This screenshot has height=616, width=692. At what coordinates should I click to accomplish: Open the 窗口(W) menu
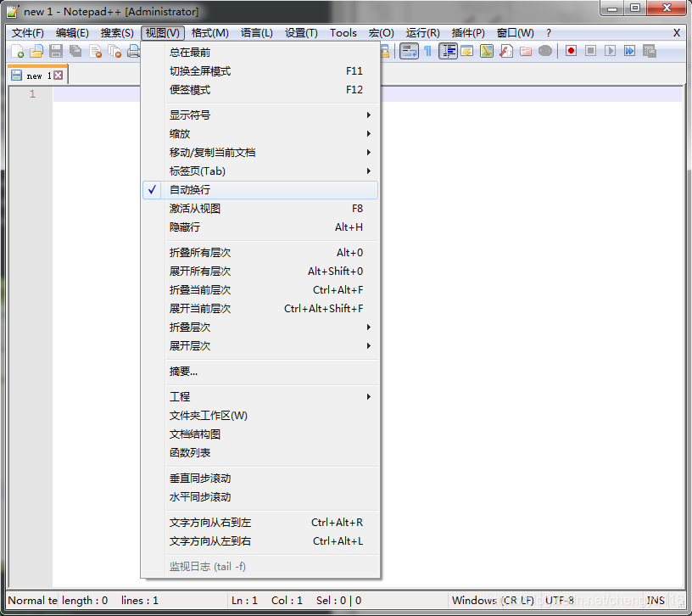coord(515,33)
